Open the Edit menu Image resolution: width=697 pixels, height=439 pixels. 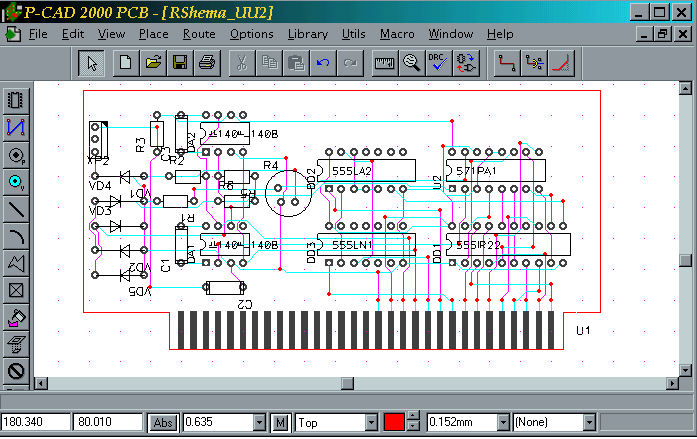coord(73,34)
